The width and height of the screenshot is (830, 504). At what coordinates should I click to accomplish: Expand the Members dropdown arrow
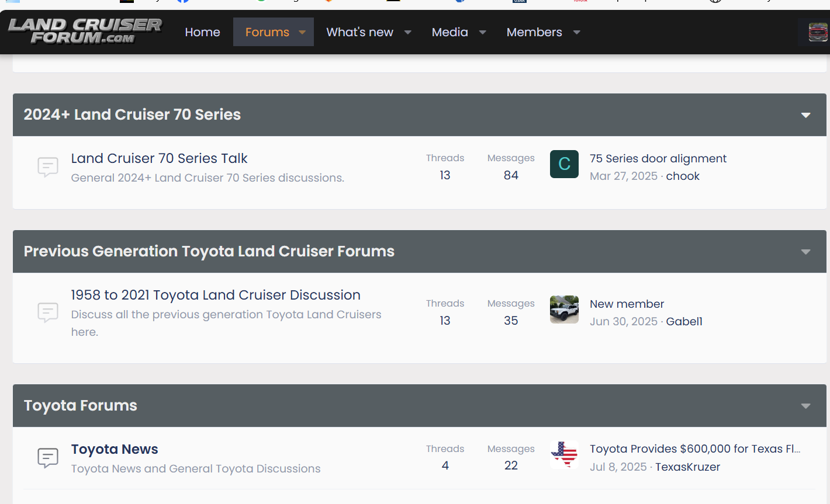[x=577, y=32]
